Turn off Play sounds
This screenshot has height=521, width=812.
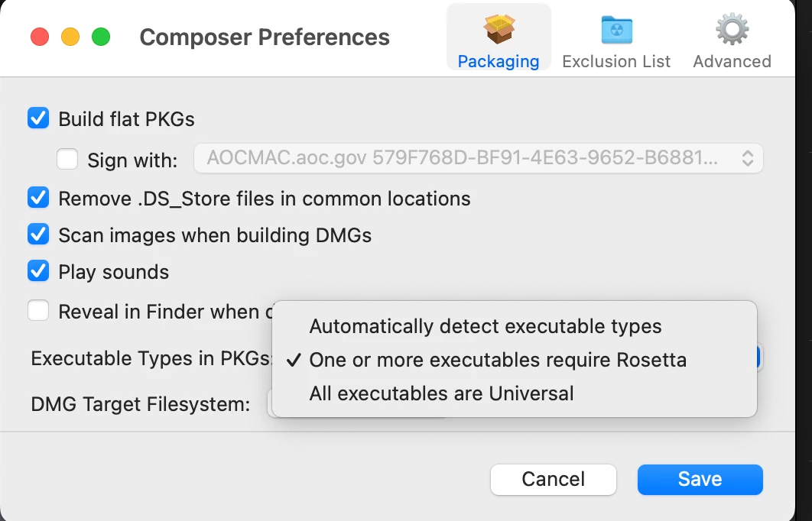tap(38, 271)
